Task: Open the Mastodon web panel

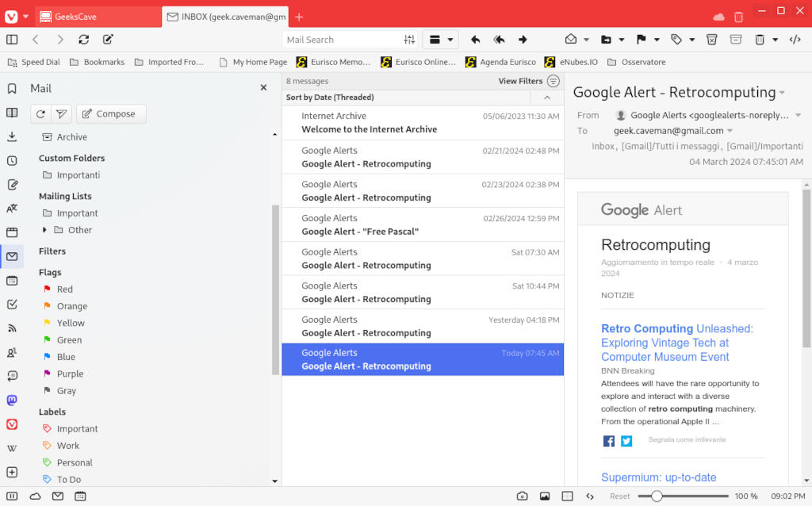Action: click(12, 400)
